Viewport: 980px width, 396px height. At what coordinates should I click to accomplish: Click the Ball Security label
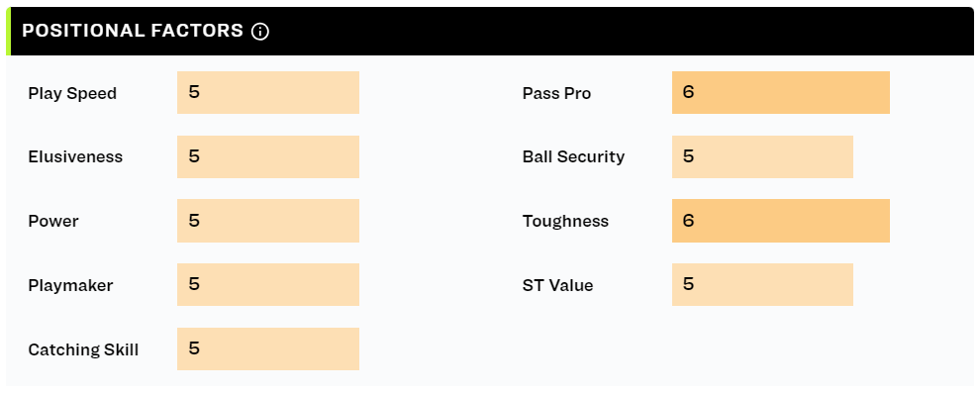point(574,156)
